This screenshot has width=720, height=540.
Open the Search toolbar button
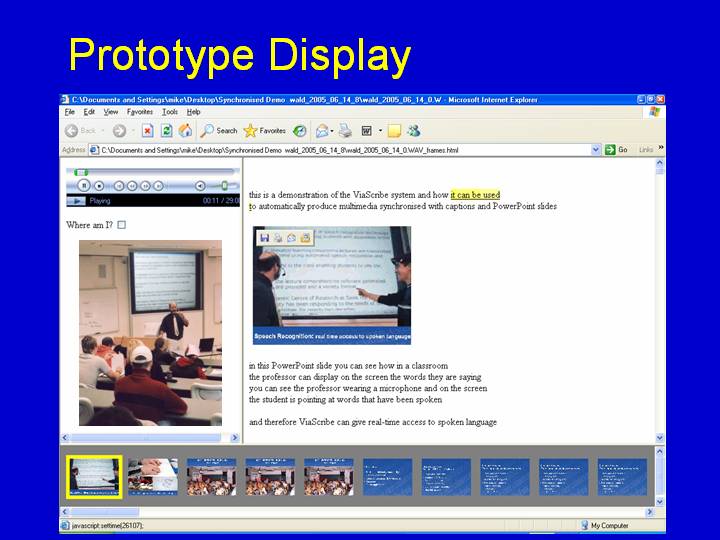(219, 131)
